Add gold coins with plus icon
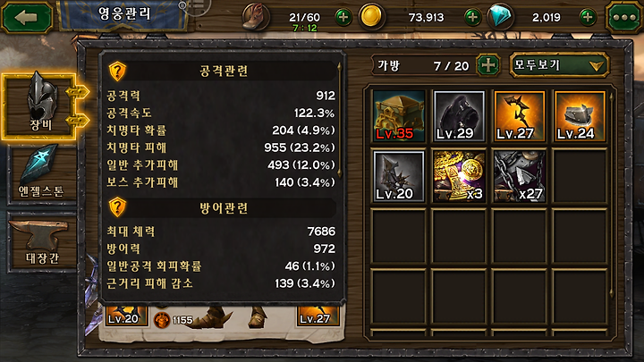This screenshot has height=362, width=644. tap(473, 17)
